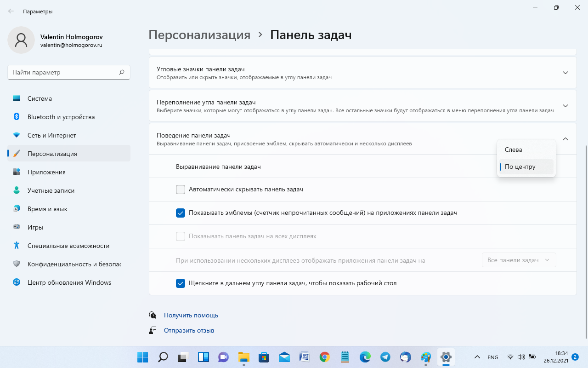Click the search magnifier in Найти параметр

click(x=122, y=72)
